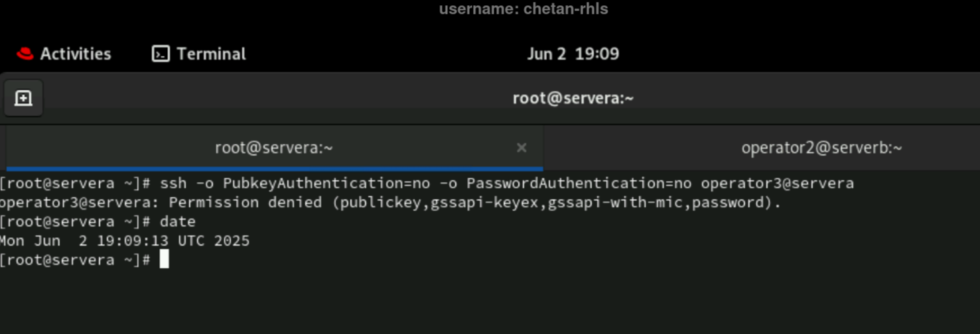980x334 pixels.
Task: Click the blinking cursor at the last prompt
Action: pos(164,260)
